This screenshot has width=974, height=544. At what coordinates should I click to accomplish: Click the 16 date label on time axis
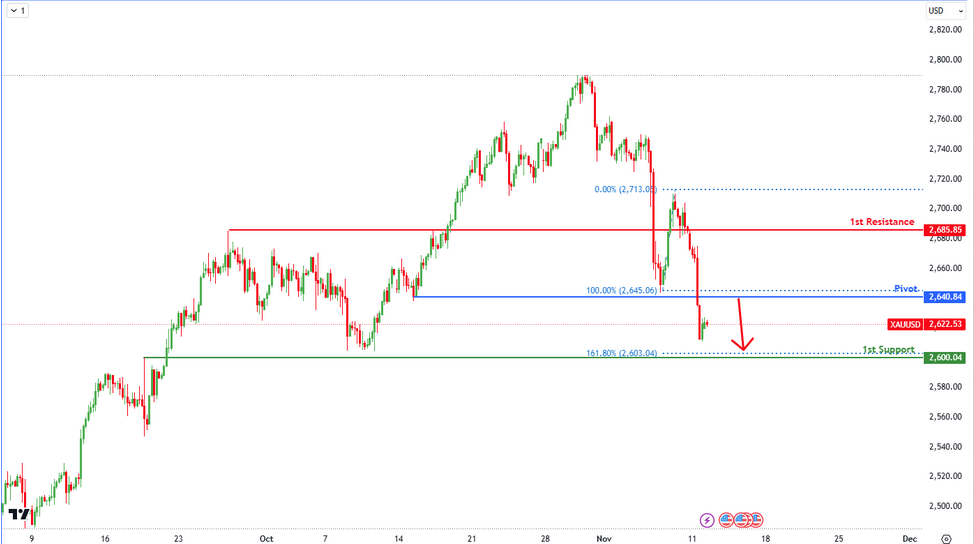point(105,538)
